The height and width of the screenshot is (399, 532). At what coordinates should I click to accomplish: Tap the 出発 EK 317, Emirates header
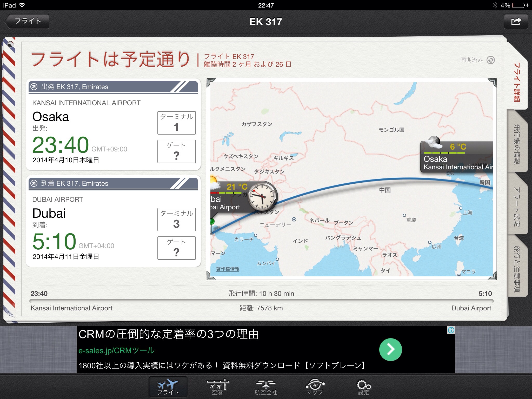(113, 87)
